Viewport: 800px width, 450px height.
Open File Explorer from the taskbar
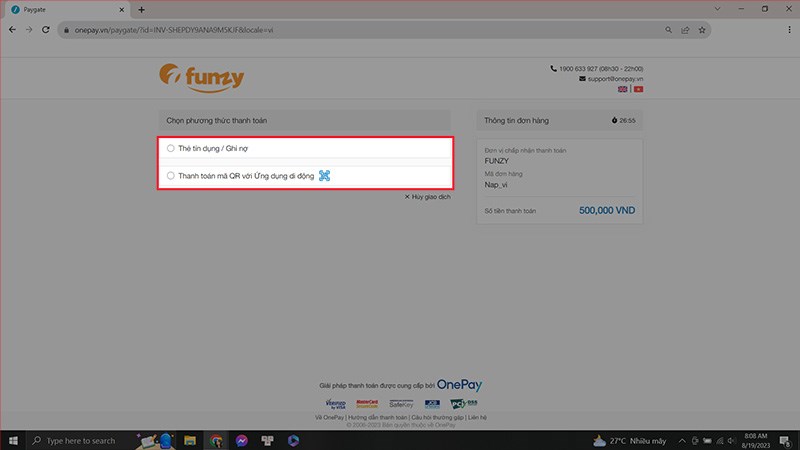(190, 440)
